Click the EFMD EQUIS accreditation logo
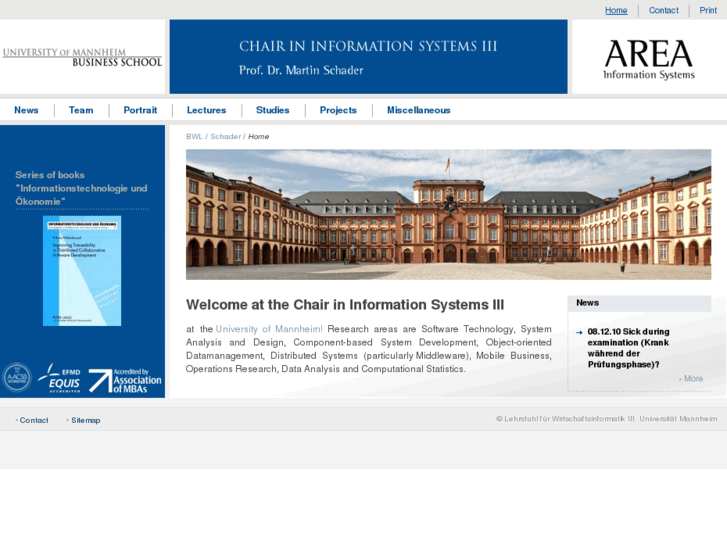727x545 pixels. pyautogui.click(x=59, y=378)
